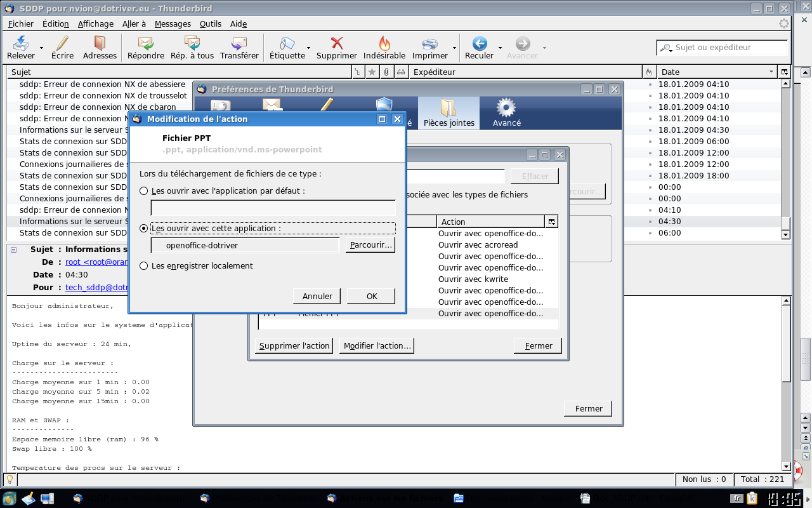This screenshot has height=508, width=812.
Task: Switch to Avancé preferences tab
Action: 506,112
